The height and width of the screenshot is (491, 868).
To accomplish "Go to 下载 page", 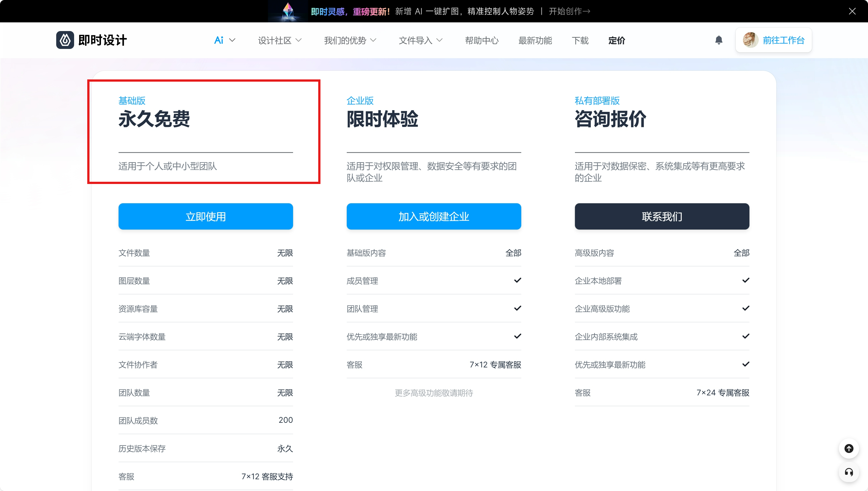I will (x=580, y=41).
